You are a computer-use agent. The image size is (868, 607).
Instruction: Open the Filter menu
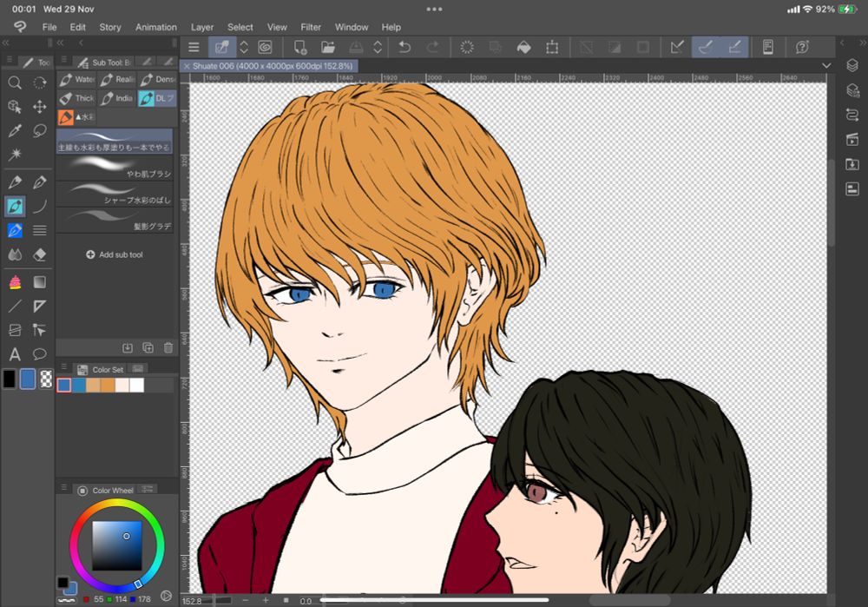tap(310, 27)
